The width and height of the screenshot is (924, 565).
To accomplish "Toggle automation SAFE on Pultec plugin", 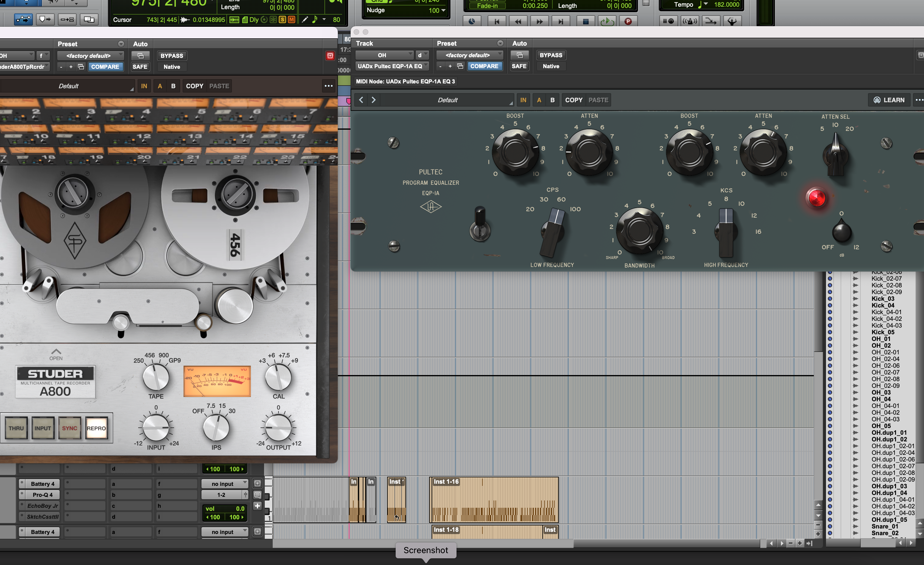I will (520, 66).
